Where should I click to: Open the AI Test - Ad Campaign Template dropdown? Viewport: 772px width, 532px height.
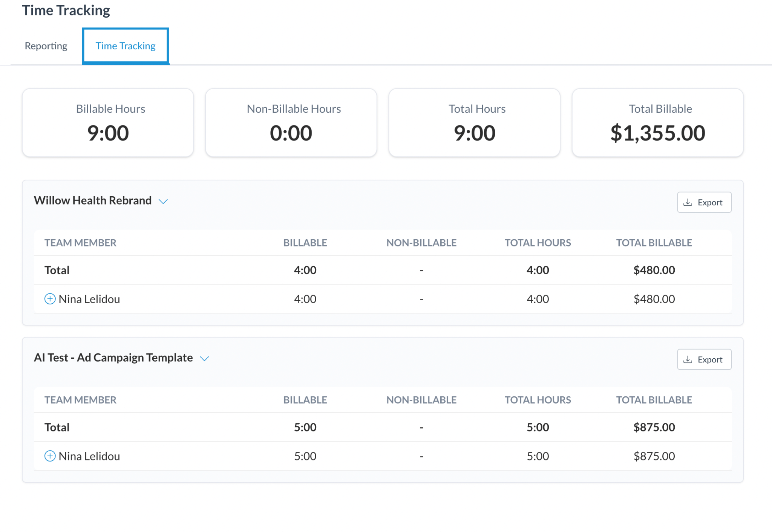(x=205, y=359)
